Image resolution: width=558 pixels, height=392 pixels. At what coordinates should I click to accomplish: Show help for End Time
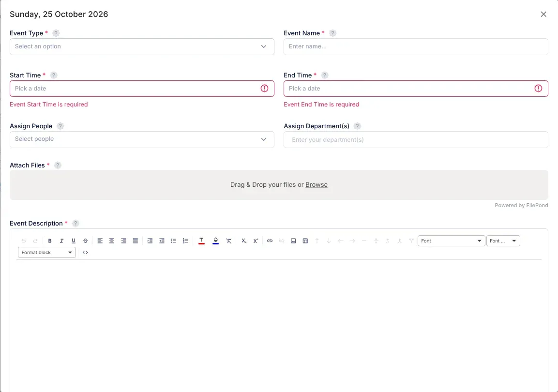click(x=325, y=75)
